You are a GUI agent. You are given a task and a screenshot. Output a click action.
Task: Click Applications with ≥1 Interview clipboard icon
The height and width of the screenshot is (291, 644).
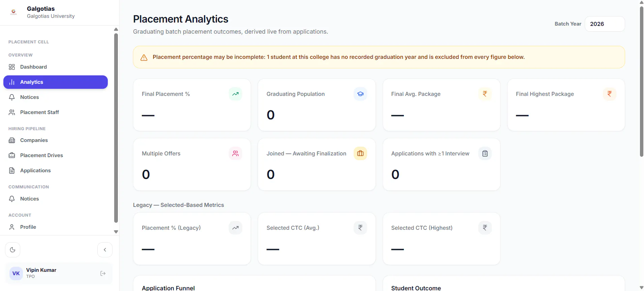[485, 153]
